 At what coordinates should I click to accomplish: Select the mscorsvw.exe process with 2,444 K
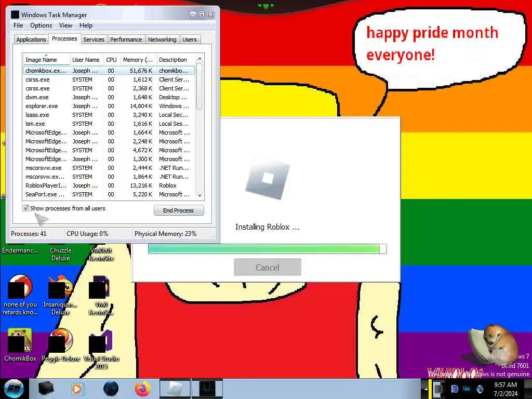pos(109,168)
